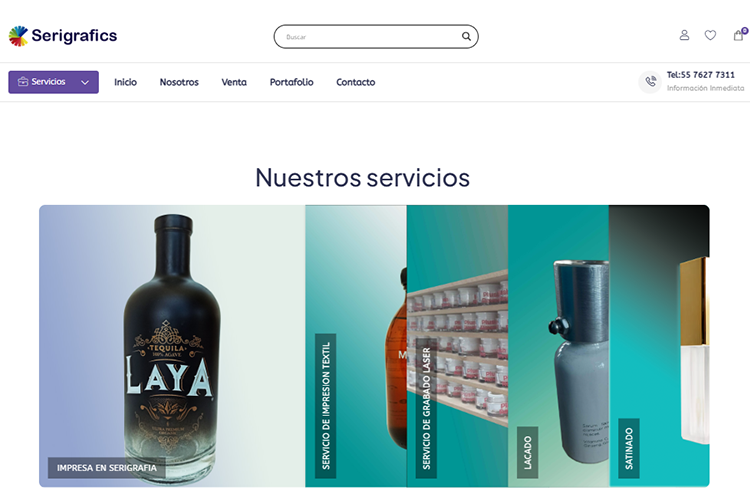This screenshot has height=500, width=750.
Task: Open the shopping bag cart icon
Action: (x=738, y=35)
